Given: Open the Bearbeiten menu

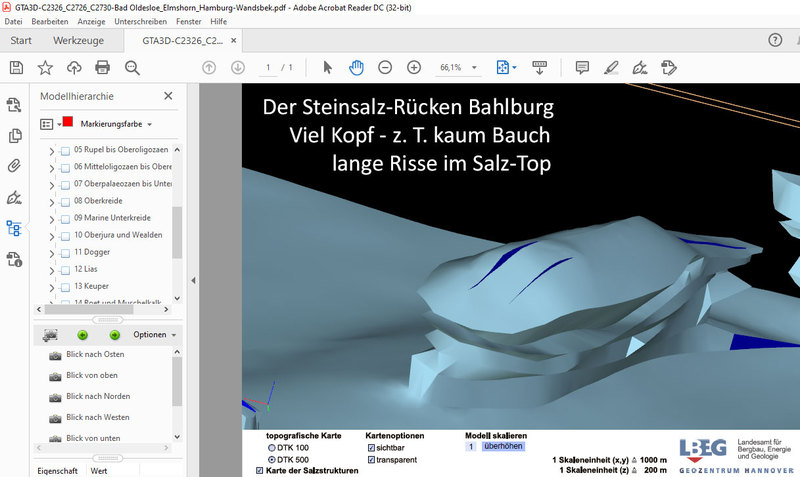Looking at the screenshot, I should 50,20.
